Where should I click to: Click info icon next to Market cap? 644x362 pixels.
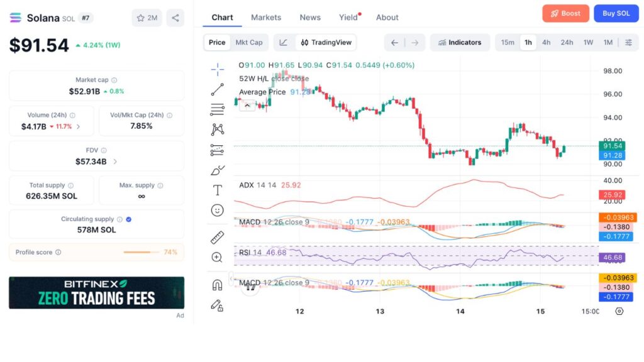(x=114, y=80)
